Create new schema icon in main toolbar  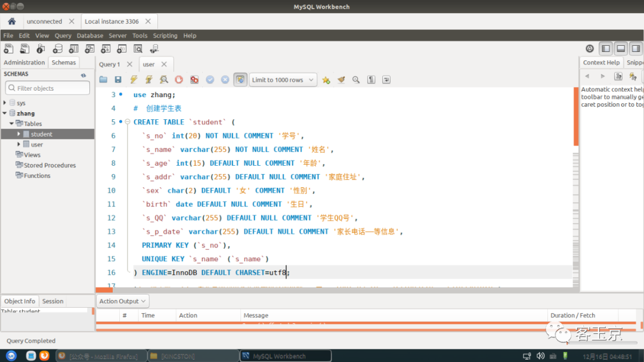tap(57, 49)
